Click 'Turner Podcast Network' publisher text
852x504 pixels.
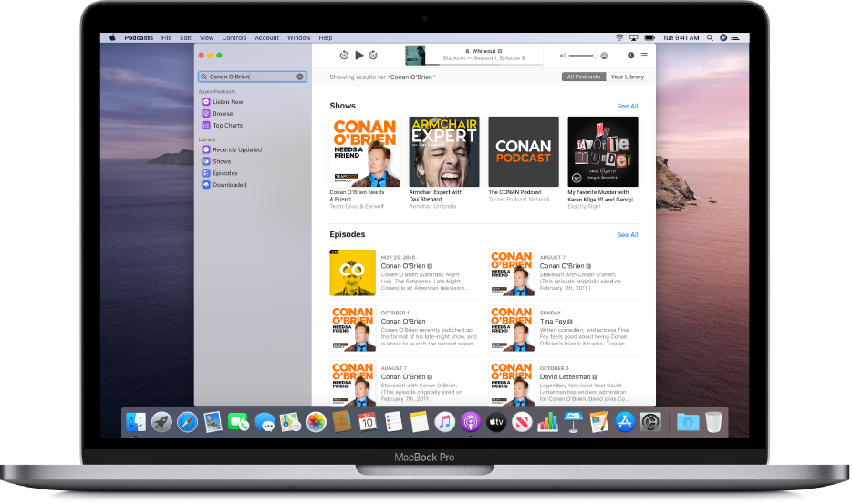click(519, 200)
